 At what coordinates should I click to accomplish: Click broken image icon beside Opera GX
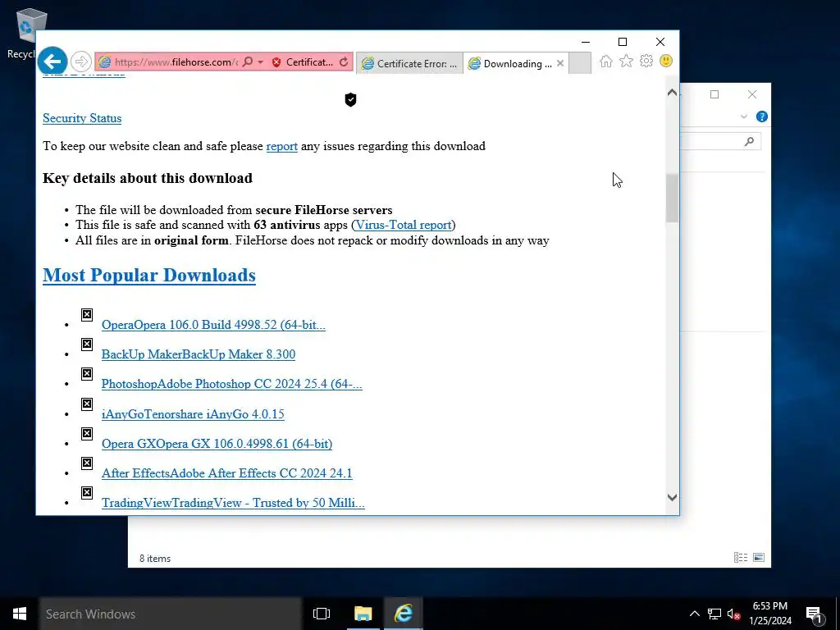point(87,434)
